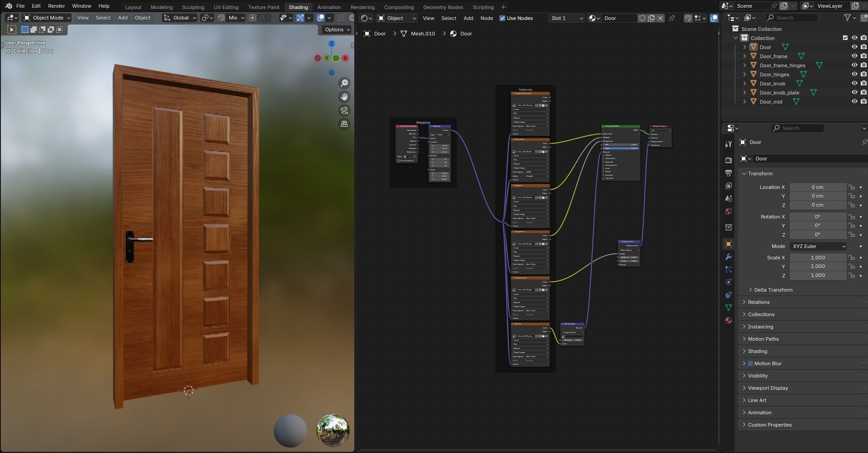The height and width of the screenshot is (453, 868).
Task: Open the View Layer properties tab
Action: point(729,186)
